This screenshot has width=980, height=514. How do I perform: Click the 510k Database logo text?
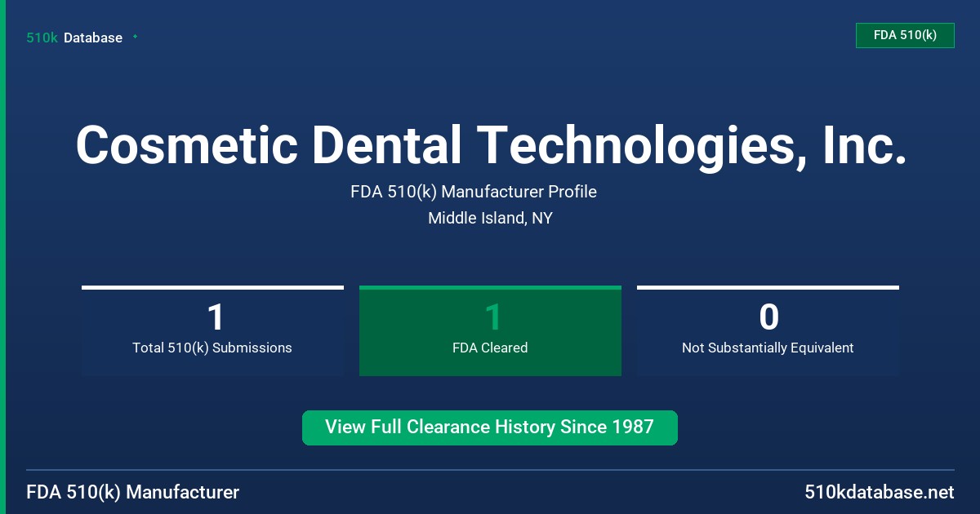click(74, 38)
